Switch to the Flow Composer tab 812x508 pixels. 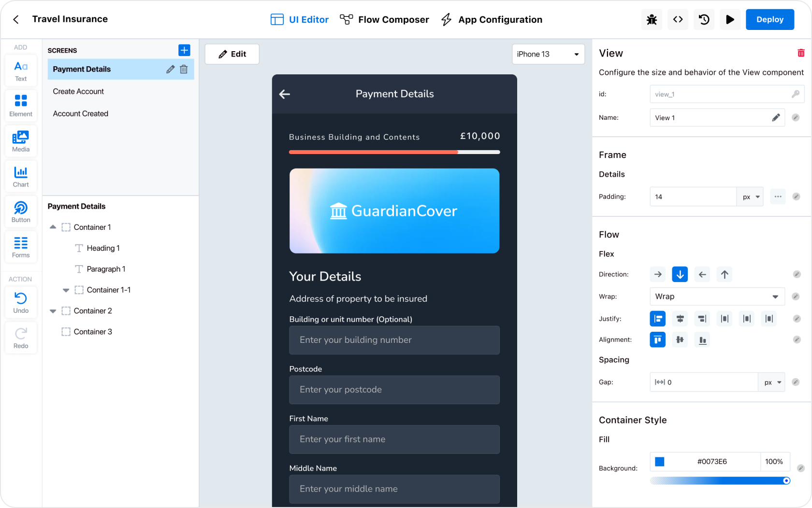click(385, 19)
